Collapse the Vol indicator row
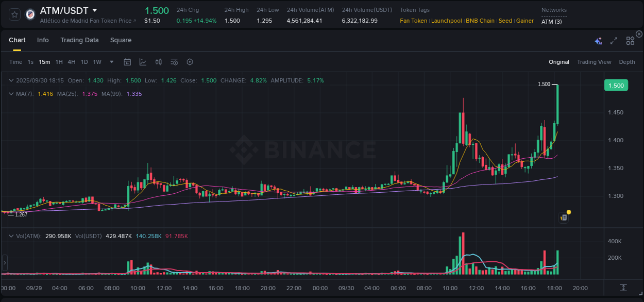The image size is (644, 302). (11, 236)
